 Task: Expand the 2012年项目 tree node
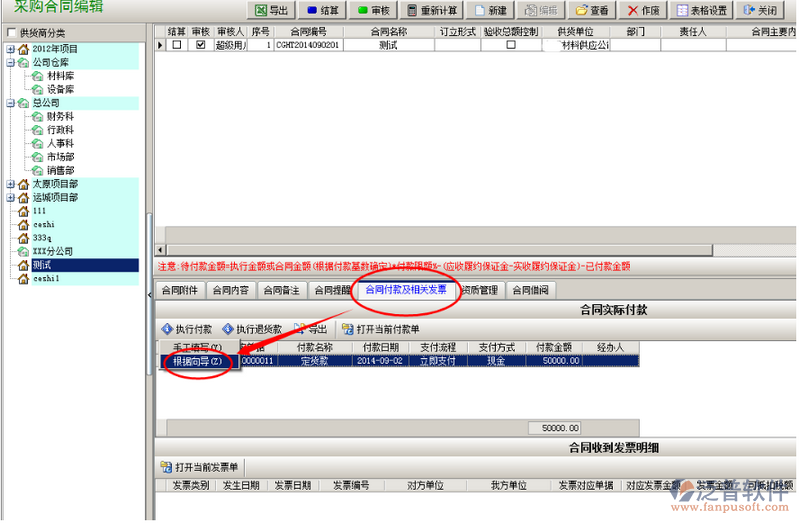(10, 49)
